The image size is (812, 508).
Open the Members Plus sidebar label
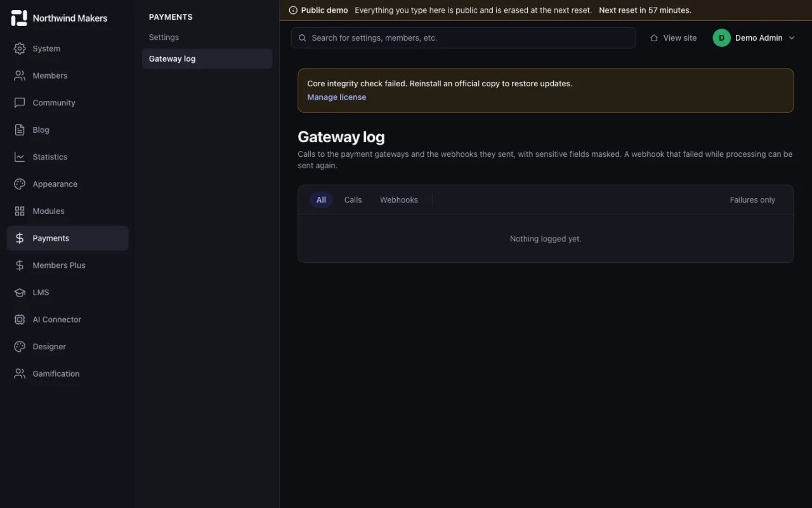tap(59, 265)
